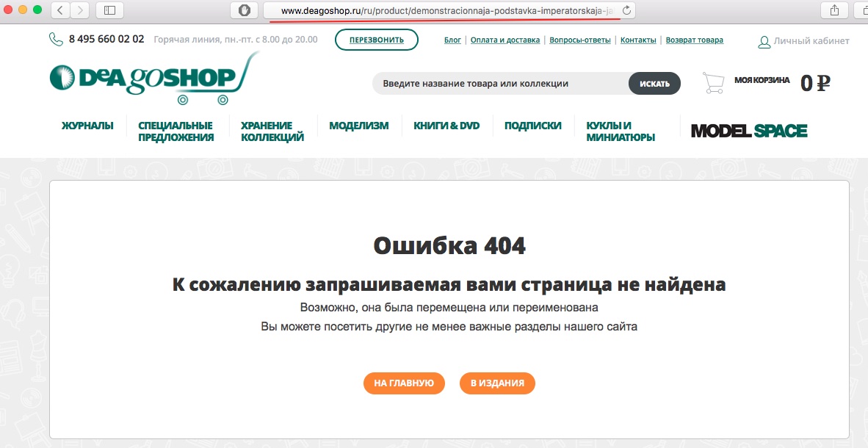Open the Safari share button
868x448 pixels.
[x=834, y=10]
